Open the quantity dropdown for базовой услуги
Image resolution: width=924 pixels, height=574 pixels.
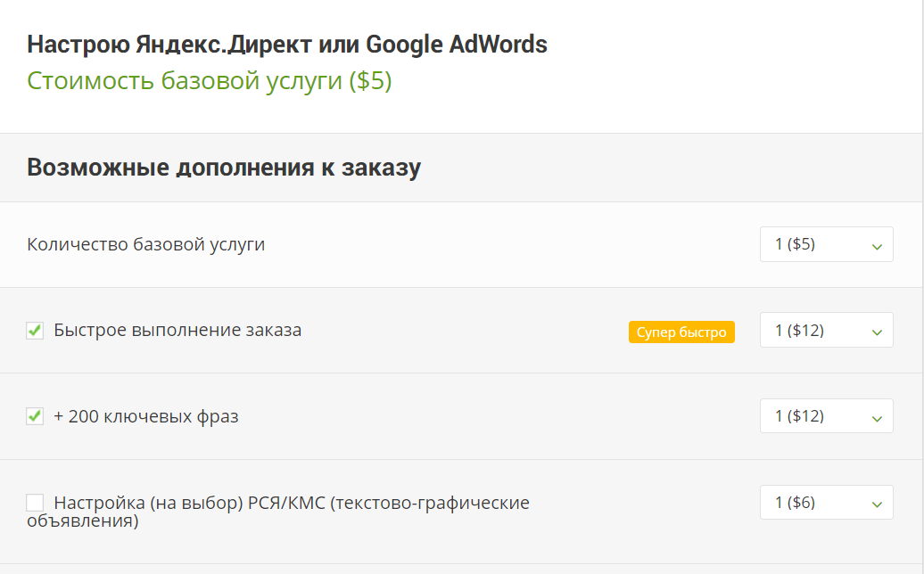(x=825, y=243)
